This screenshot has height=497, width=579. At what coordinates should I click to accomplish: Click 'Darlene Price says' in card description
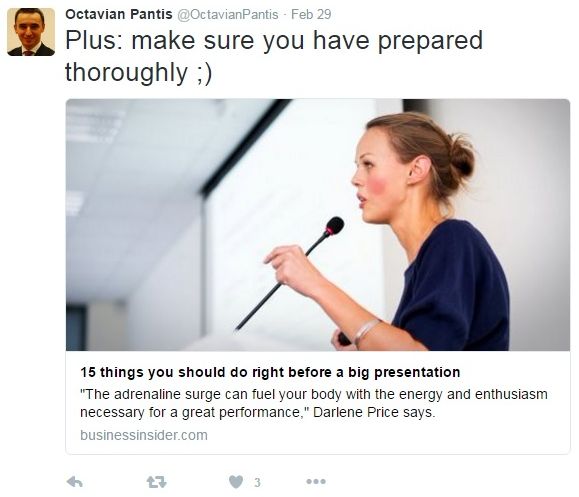[374, 412]
